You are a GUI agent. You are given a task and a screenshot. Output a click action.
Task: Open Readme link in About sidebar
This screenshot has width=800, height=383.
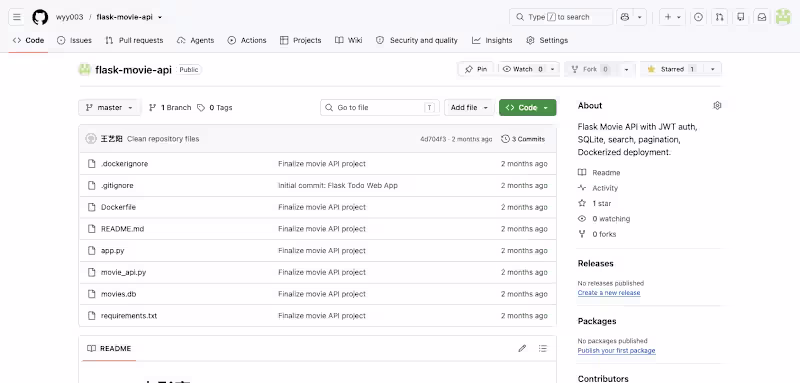[606, 173]
